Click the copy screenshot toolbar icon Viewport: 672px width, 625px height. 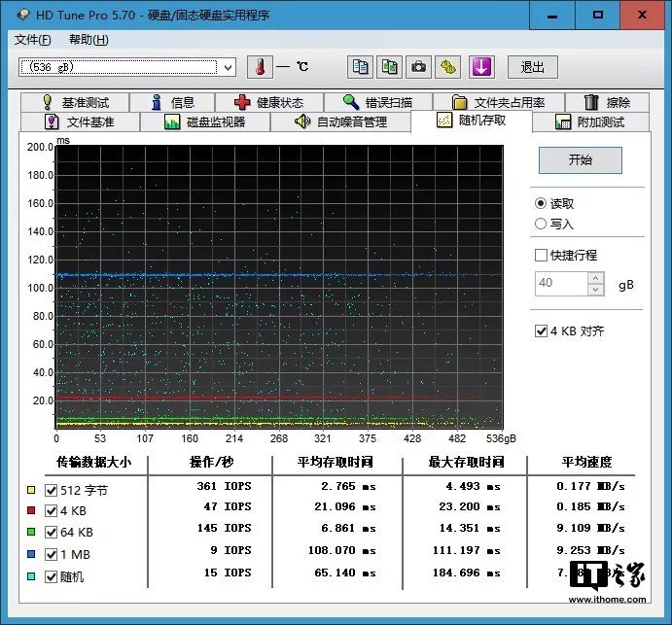click(389, 67)
